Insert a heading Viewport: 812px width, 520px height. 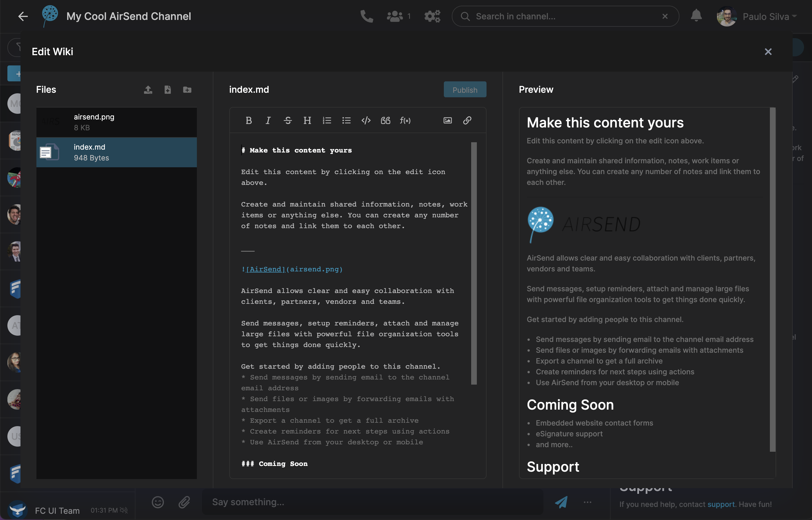coord(307,120)
